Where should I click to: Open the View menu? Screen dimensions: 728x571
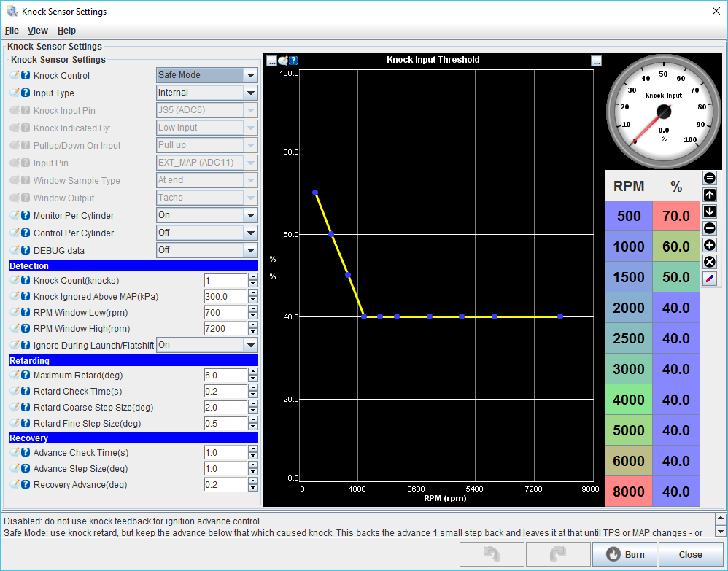(x=37, y=31)
